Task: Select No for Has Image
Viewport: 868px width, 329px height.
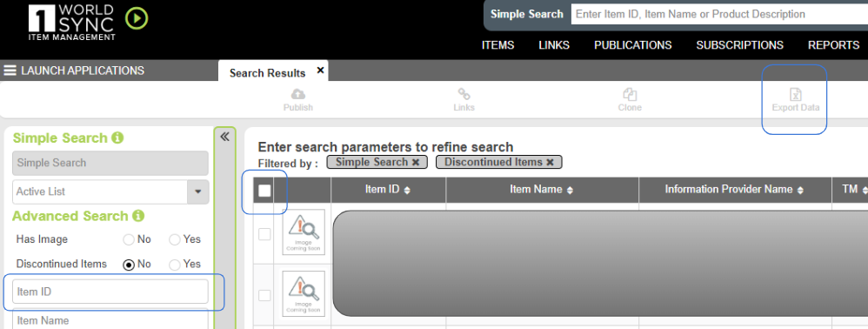Action: point(129,240)
